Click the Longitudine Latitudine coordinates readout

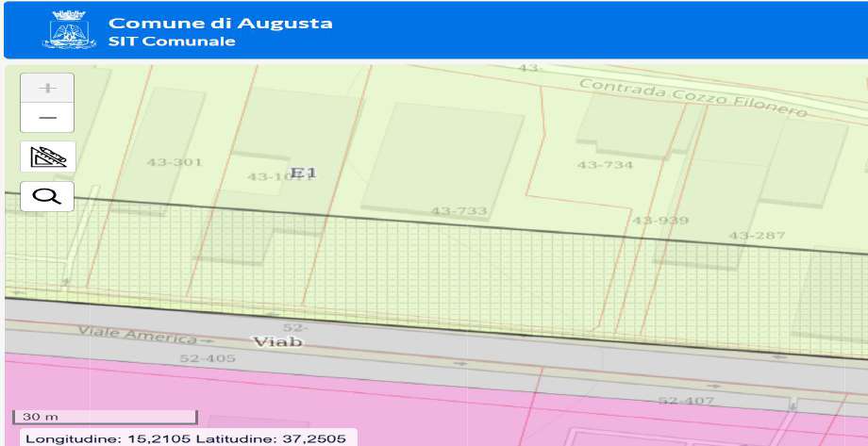tap(185, 438)
